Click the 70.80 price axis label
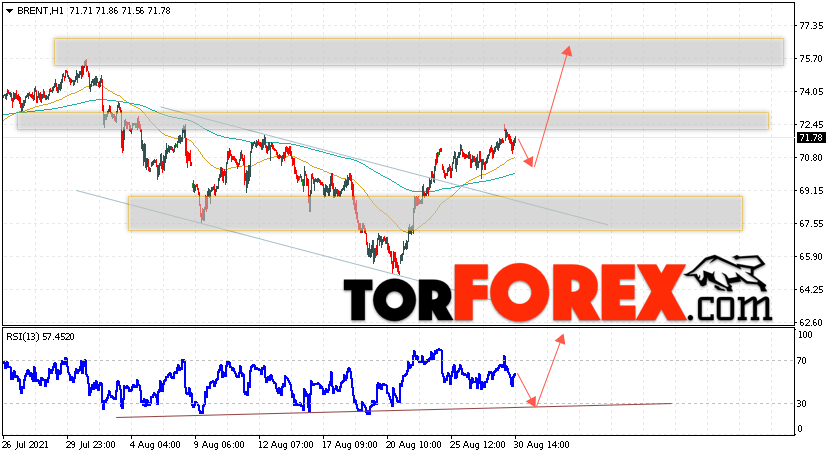Image resolution: width=834 pixels, height=456 pixels. (812, 157)
